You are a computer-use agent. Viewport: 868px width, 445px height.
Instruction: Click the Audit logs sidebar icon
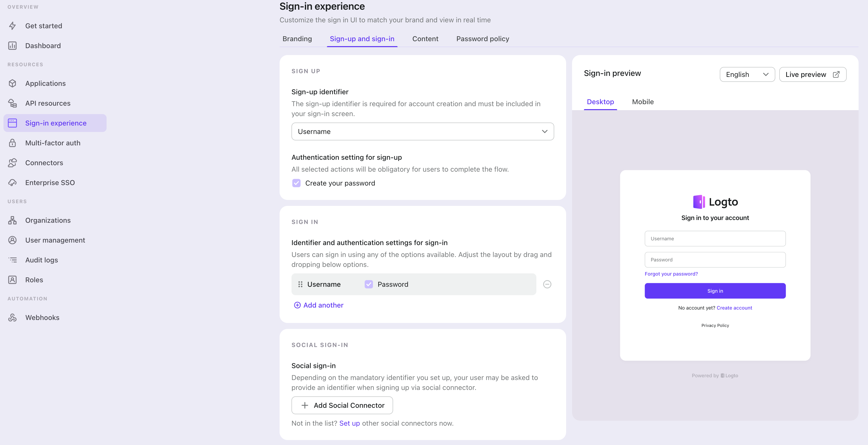tap(14, 260)
